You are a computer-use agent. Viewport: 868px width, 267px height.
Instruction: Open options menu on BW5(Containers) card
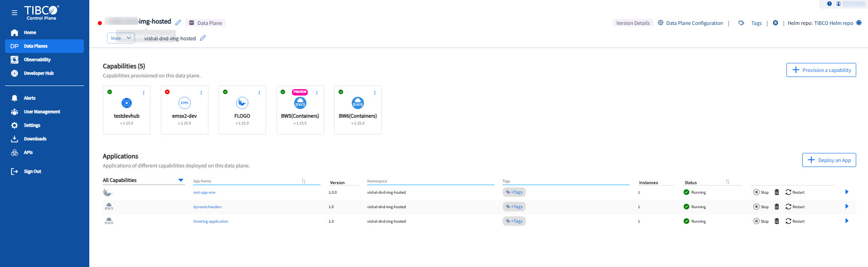tap(317, 93)
